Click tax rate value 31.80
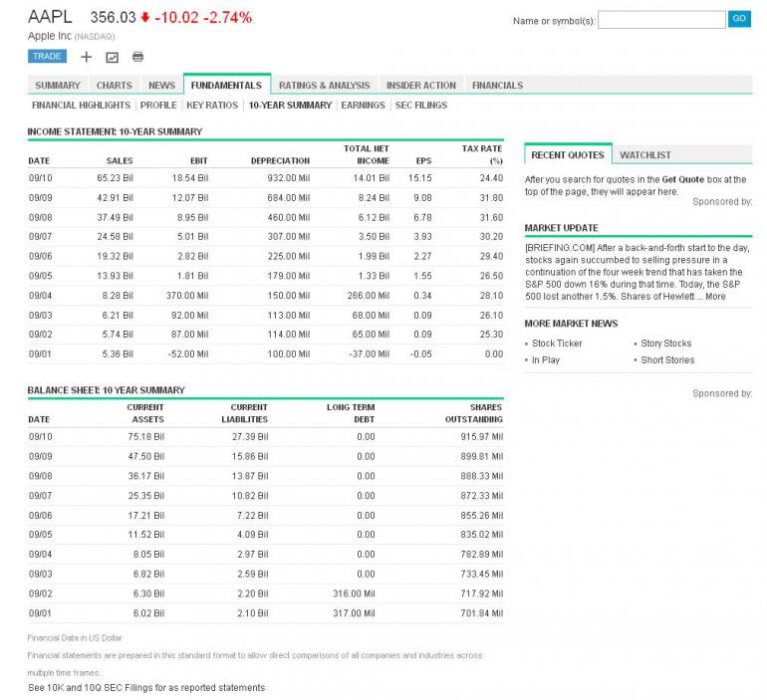Viewport: 767px width, 700px height. (492, 197)
